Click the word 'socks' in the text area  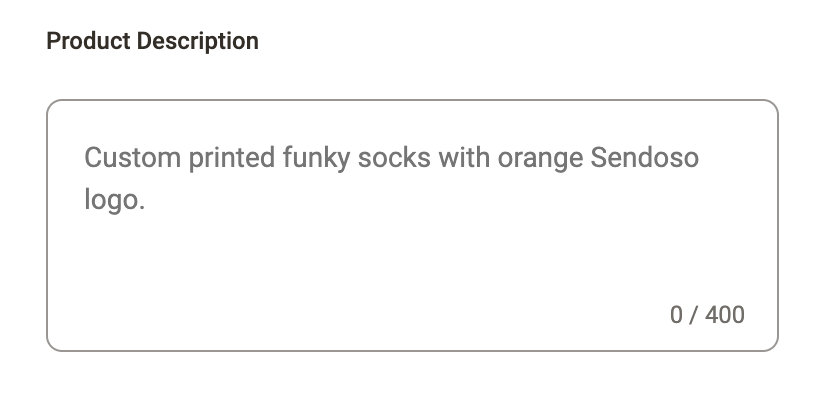click(394, 157)
